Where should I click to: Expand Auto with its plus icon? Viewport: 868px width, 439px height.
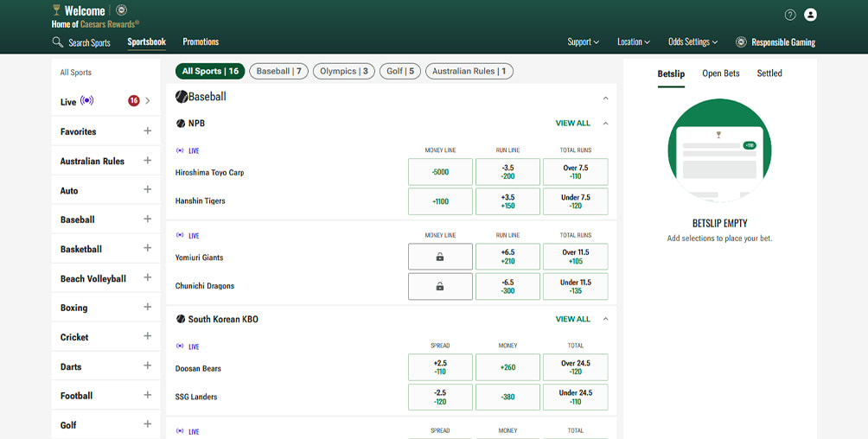pos(147,190)
